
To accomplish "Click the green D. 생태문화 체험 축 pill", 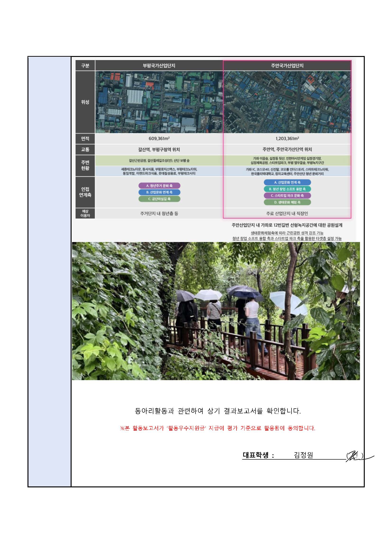I will [287, 202].
